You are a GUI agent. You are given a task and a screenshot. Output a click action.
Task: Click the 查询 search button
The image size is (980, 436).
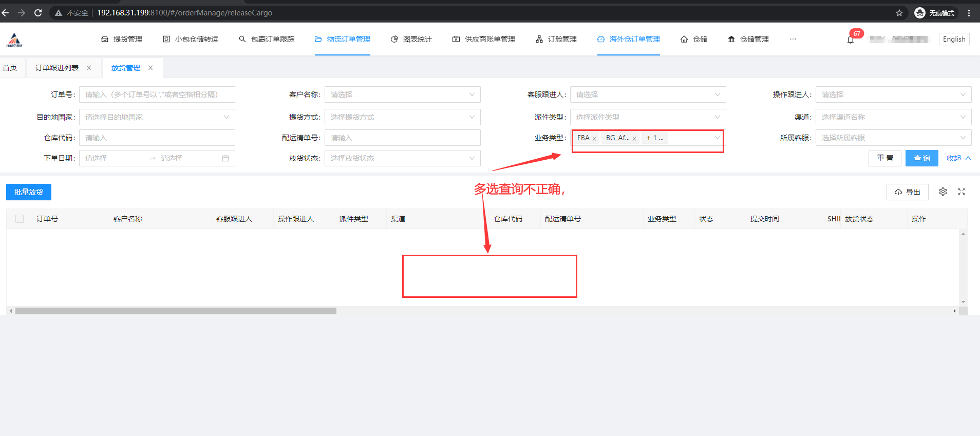click(921, 158)
